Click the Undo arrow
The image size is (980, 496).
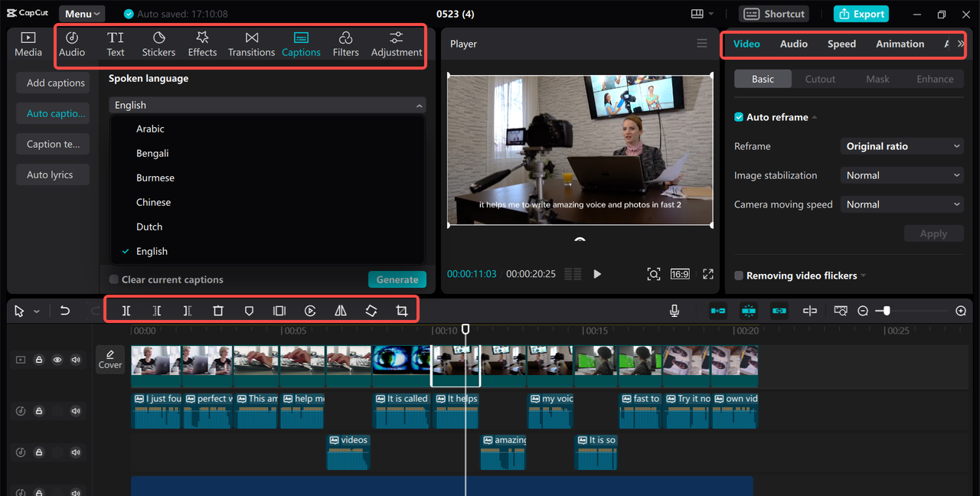click(x=65, y=311)
